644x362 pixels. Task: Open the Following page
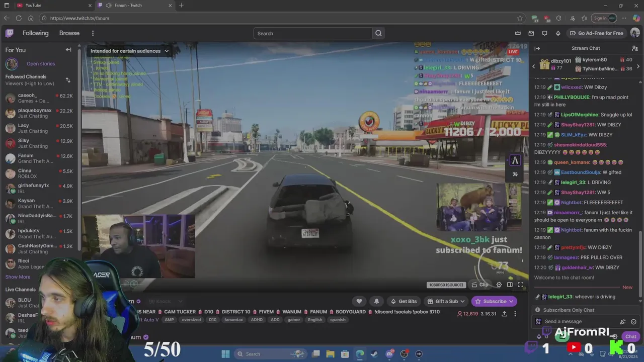(x=35, y=33)
